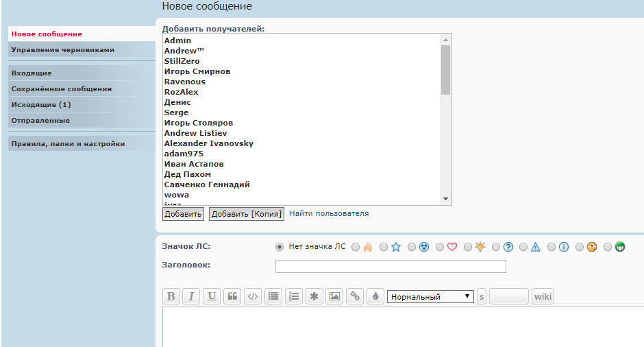The image size is (644, 347).
Task: Insert a code block using the </> icon
Action: pos(253,296)
